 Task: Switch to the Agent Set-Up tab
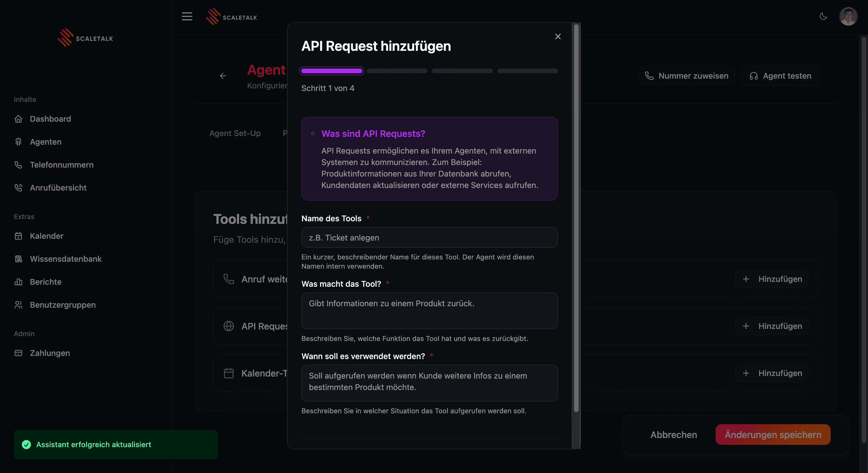[x=235, y=133]
